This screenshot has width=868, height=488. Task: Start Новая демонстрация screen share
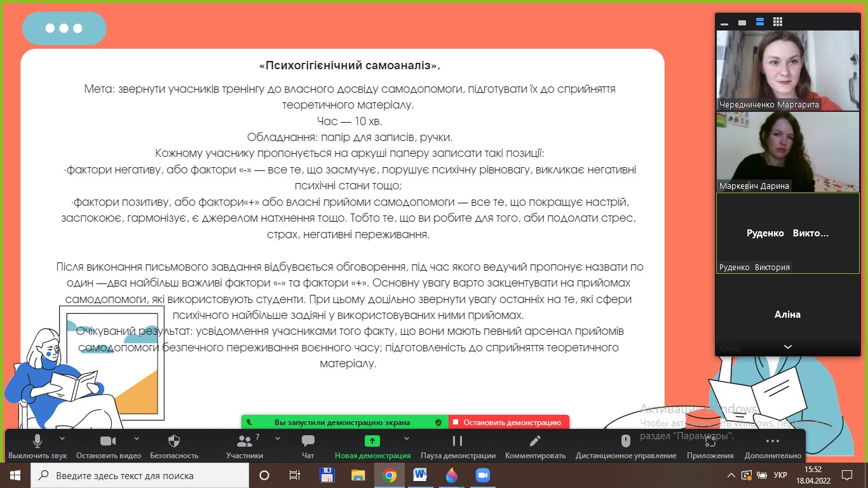[372, 445]
